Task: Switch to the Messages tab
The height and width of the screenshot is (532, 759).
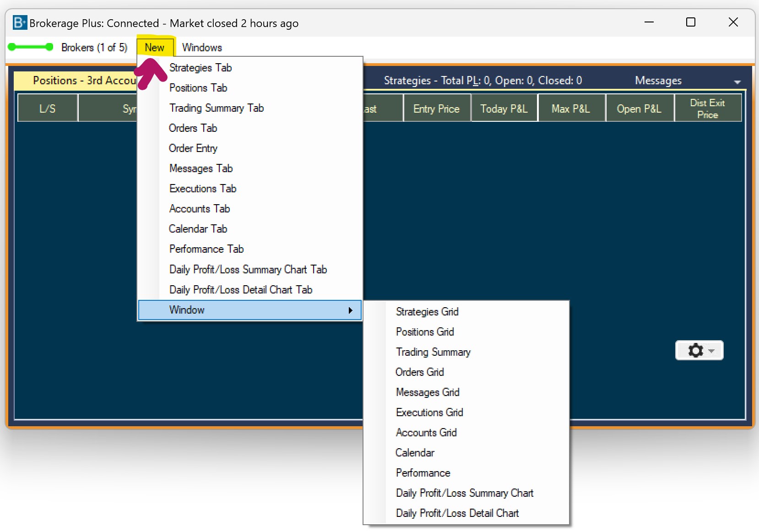Action: click(658, 81)
